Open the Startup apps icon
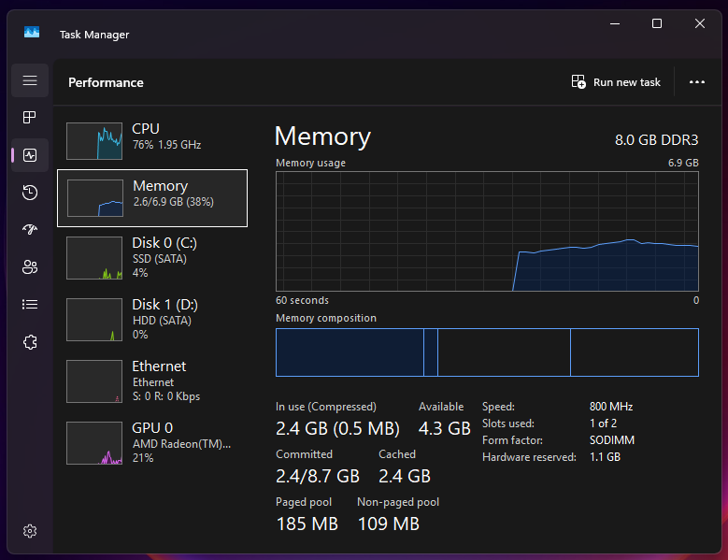The width and height of the screenshot is (728, 560). tap(30, 230)
